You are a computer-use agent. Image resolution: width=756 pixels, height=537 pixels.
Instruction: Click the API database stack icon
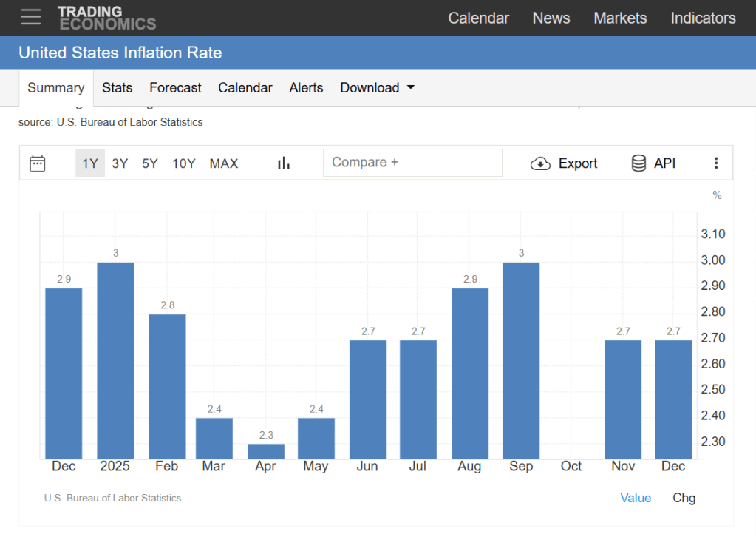[638, 163]
